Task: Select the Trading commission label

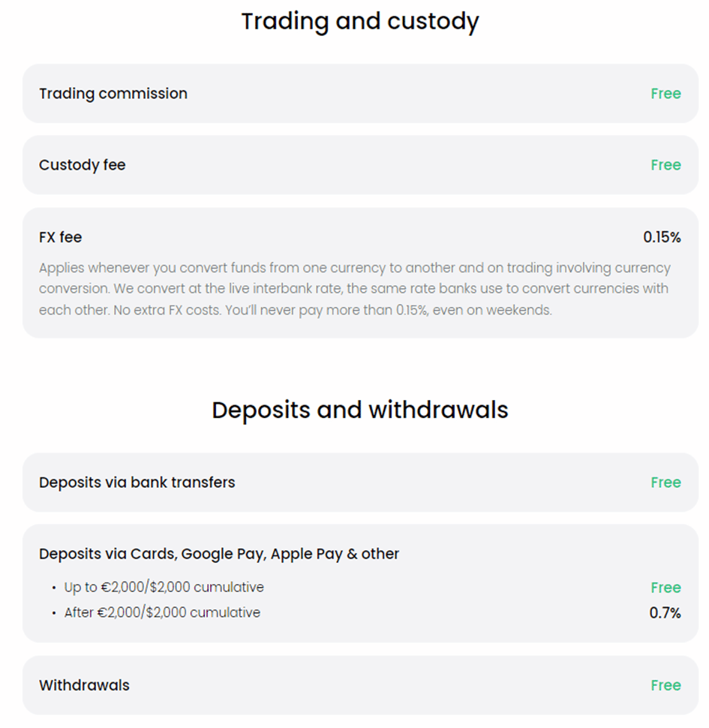Action: tap(113, 94)
